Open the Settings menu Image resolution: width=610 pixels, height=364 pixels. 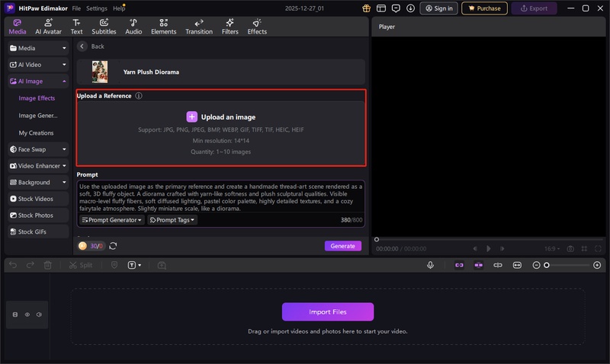coord(97,8)
